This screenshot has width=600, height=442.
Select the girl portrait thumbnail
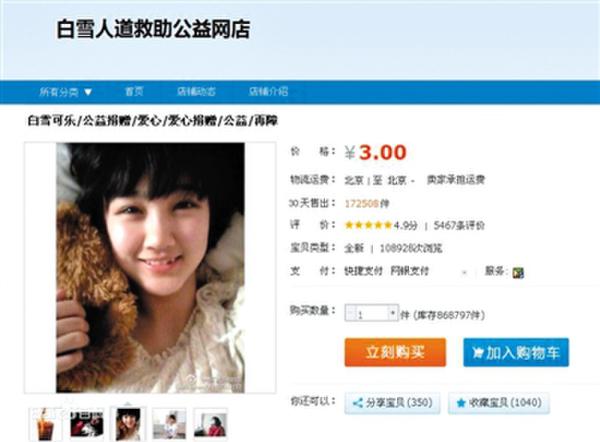[x=128, y=424]
